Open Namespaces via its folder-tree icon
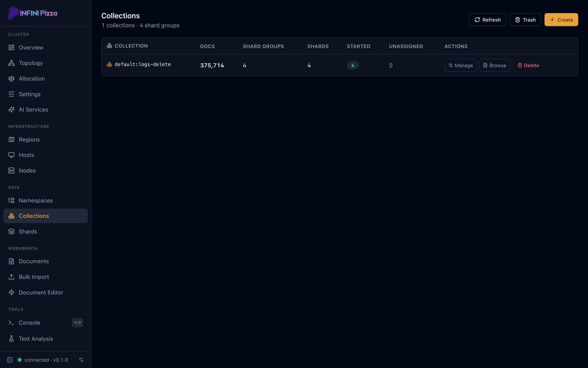 coord(11,200)
